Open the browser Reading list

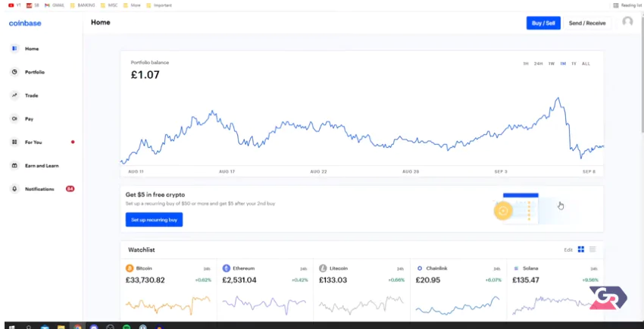point(627,5)
